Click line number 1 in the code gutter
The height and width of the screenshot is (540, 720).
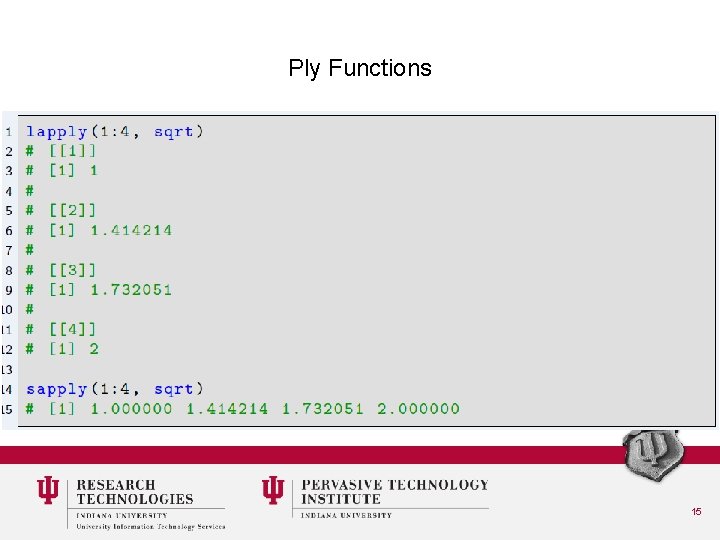point(9,132)
